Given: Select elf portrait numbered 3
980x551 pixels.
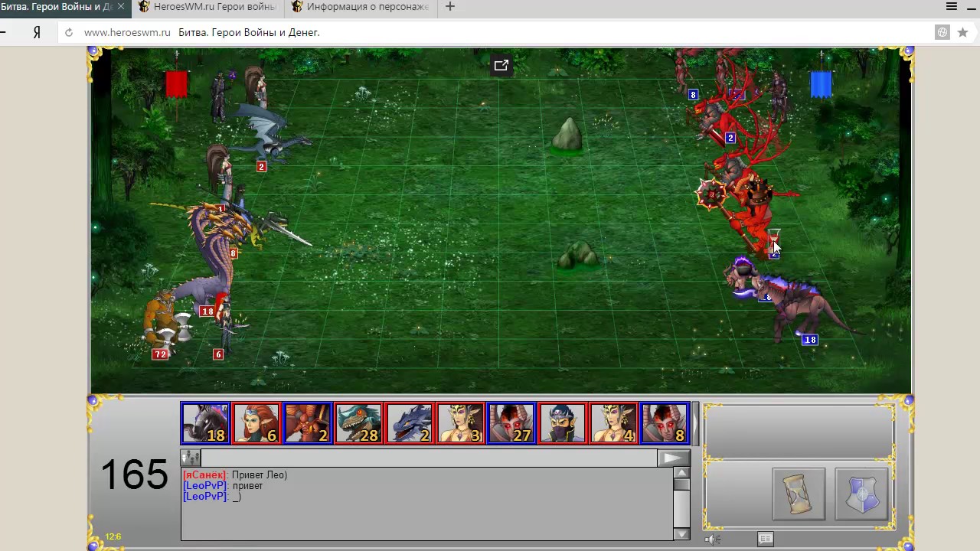Looking at the screenshot, I should click(460, 423).
